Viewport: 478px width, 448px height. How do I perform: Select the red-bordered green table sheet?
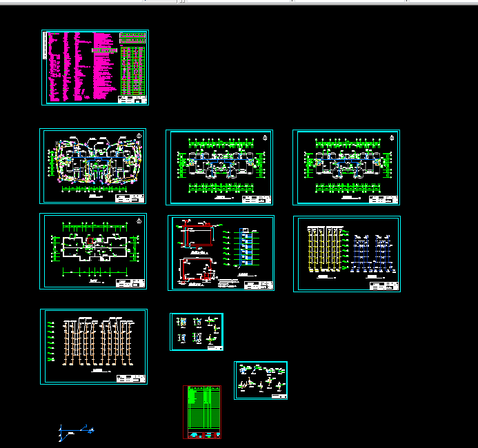(202, 412)
